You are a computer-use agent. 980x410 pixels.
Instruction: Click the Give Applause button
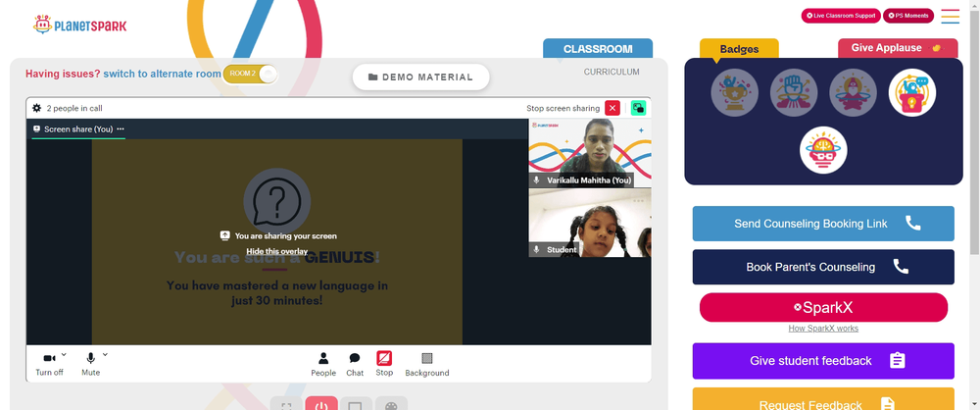[898, 48]
